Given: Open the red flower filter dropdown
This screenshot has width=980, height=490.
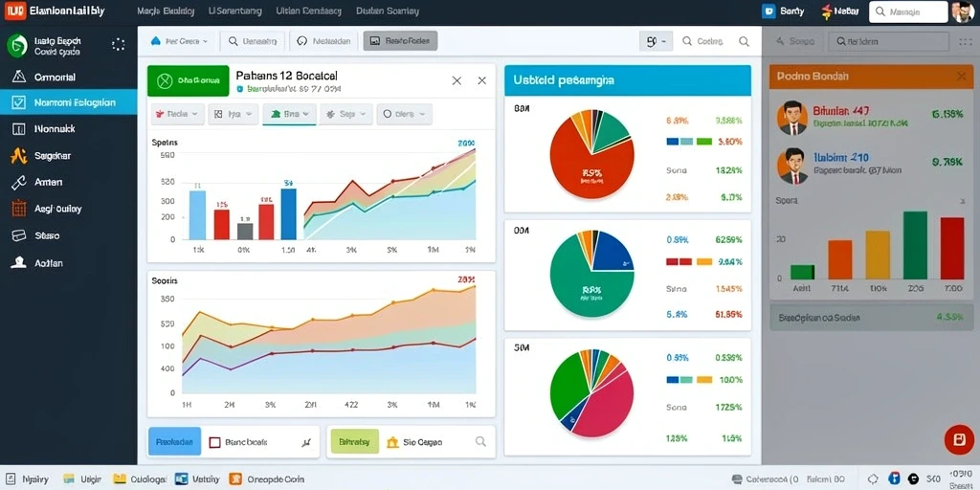Looking at the screenshot, I should click(178, 115).
